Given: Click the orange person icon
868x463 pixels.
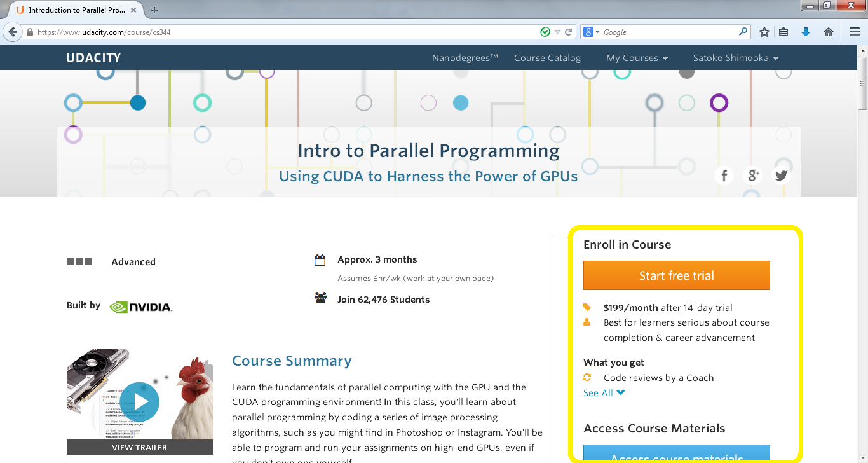Looking at the screenshot, I should click(x=587, y=322).
